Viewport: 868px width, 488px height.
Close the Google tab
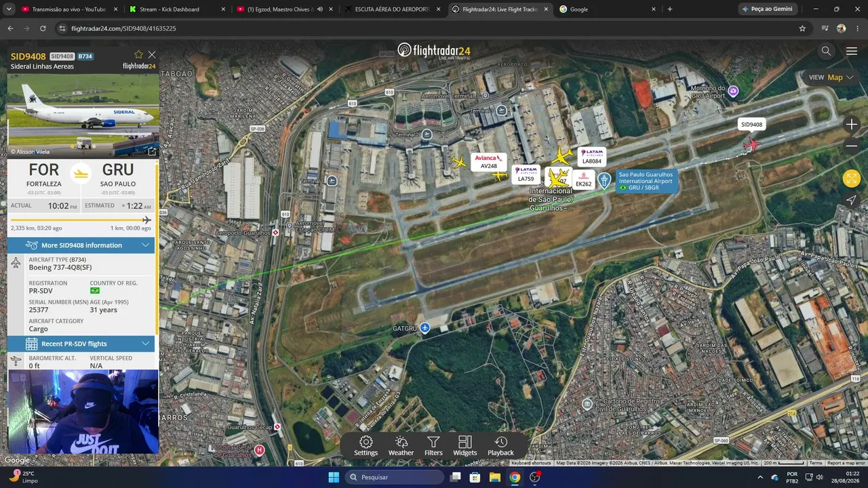point(654,9)
